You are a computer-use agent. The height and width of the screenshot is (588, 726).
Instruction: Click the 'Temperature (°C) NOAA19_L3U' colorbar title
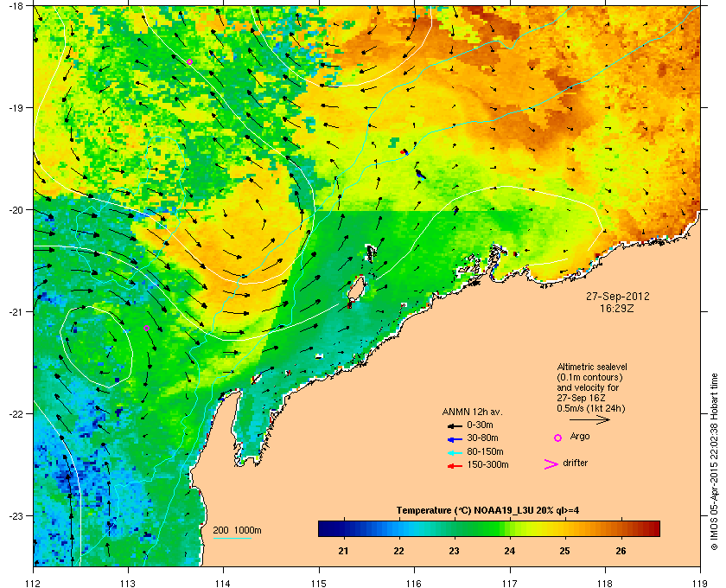click(x=487, y=511)
